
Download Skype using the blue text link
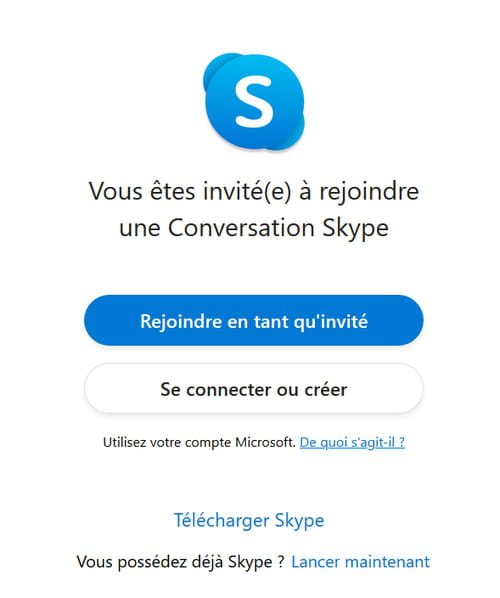(x=249, y=521)
